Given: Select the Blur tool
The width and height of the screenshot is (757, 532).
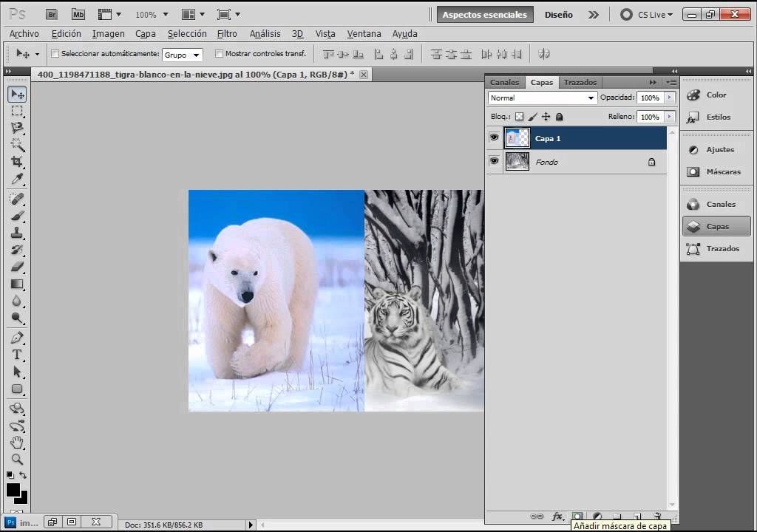Looking at the screenshot, I should click(17, 301).
